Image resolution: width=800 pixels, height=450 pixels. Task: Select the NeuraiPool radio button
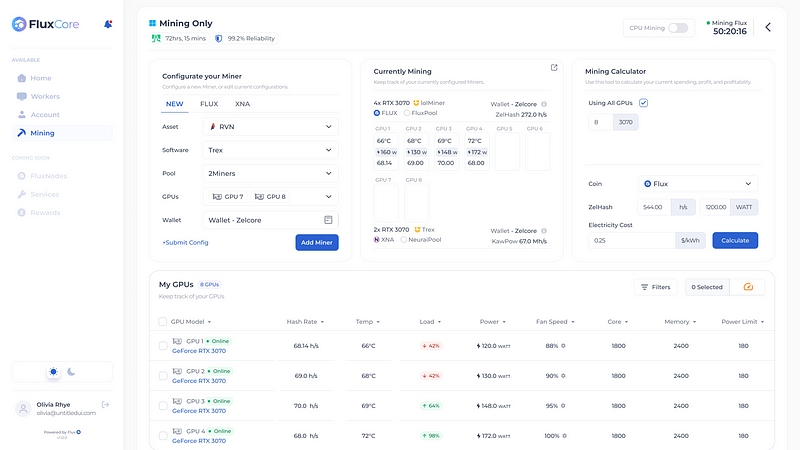pos(404,239)
